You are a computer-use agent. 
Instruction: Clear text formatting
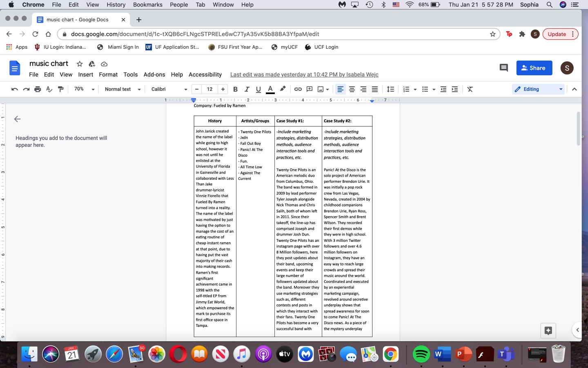pyautogui.click(x=470, y=89)
